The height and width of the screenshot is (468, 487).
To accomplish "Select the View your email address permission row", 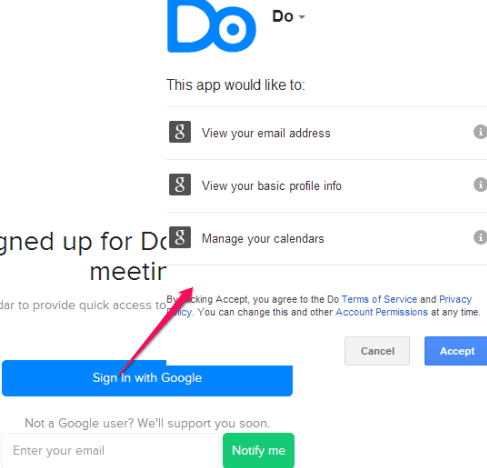I will click(327, 133).
